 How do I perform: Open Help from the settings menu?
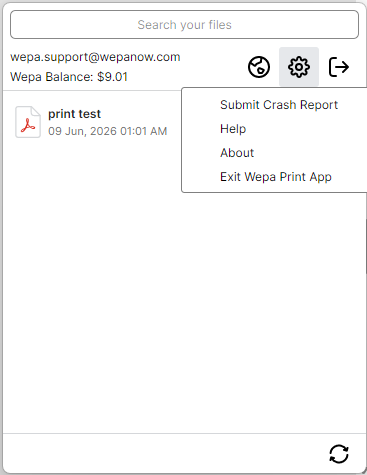[233, 129]
